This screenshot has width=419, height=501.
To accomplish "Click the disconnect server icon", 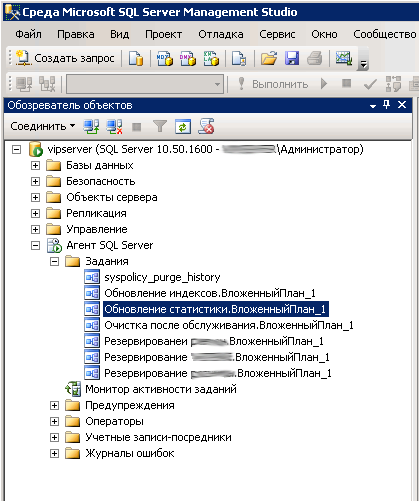I will pyautogui.click(x=114, y=127).
